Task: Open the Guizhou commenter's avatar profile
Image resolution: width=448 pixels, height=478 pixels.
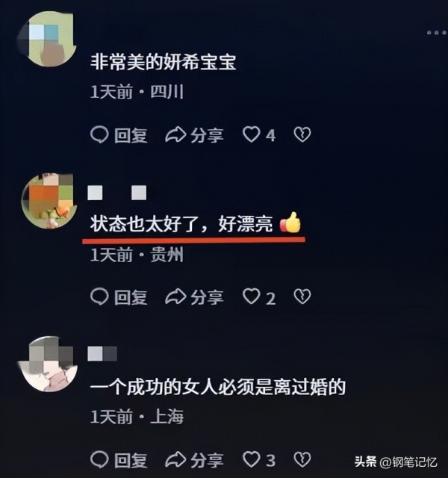Action: [x=49, y=201]
